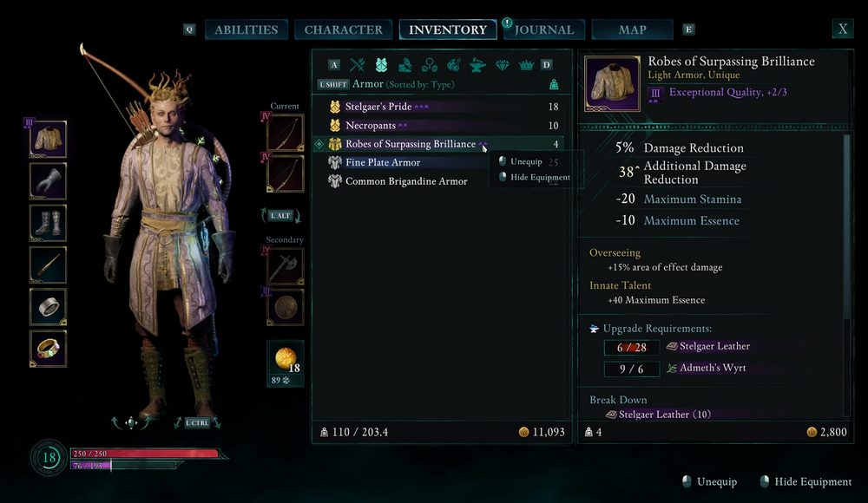868x503 pixels.
Task: Toggle weapon set with L ALT swap
Action: [x=280, y=215]
